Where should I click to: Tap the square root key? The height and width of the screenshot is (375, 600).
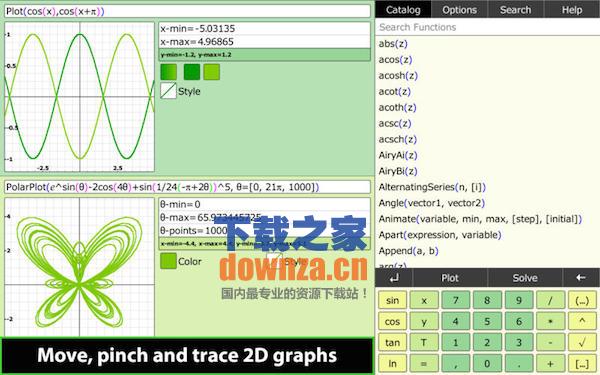click(582, 342)
